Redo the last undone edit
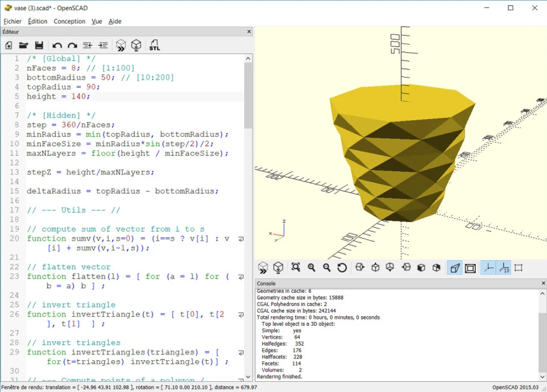This screenshot has height=392, width=547. click(x=71, y=45)
